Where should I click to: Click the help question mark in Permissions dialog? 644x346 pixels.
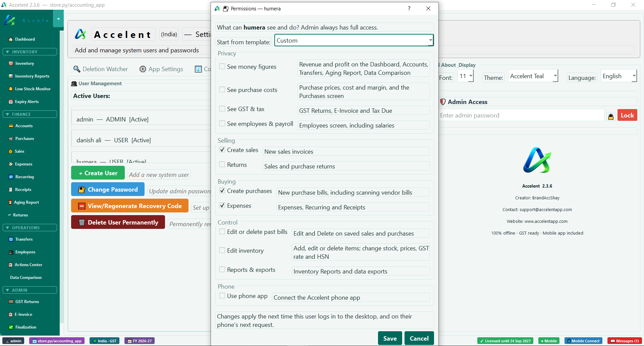pyautogui.click(x=409, y=8)
